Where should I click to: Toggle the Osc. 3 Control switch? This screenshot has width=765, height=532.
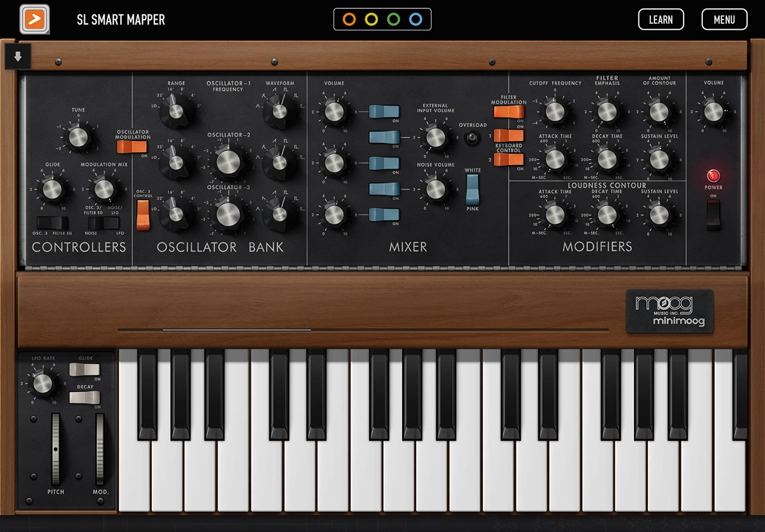coord(143,215)
